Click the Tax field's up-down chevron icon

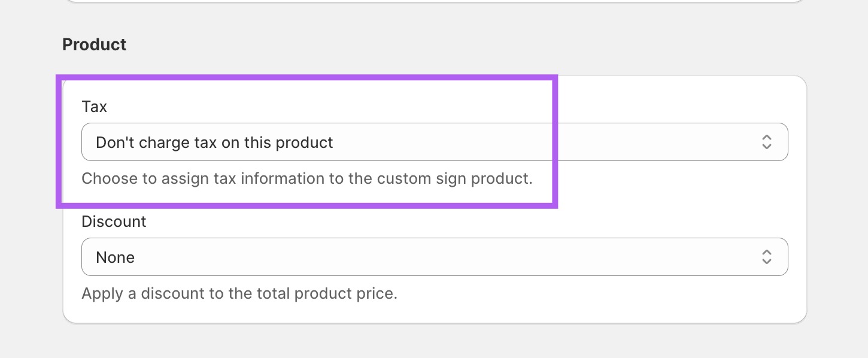click(x=766, y=142)
